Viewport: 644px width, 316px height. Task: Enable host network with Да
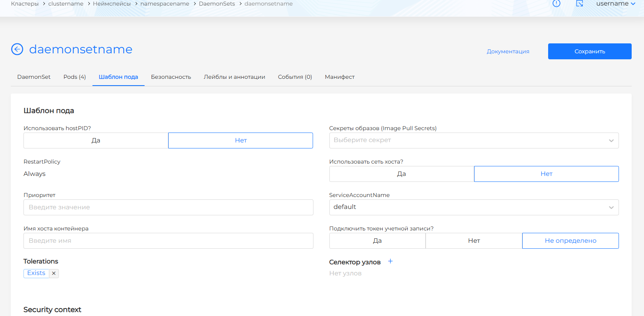click(x=401, y=174)
